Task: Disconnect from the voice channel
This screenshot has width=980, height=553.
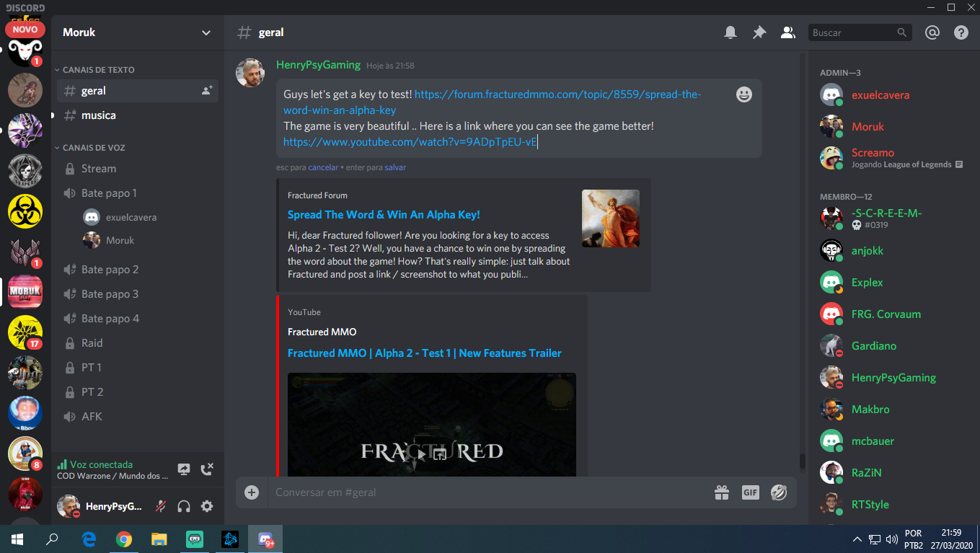Action: pos(207,469)
